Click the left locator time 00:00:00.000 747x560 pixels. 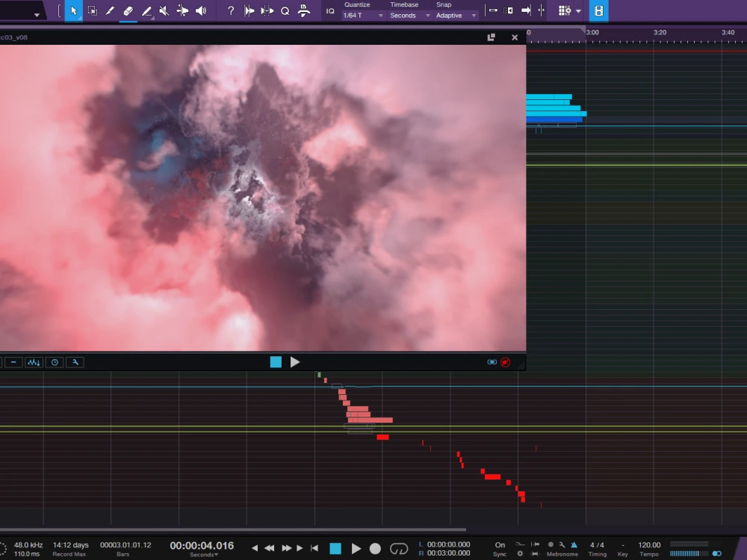click(448, 544)
